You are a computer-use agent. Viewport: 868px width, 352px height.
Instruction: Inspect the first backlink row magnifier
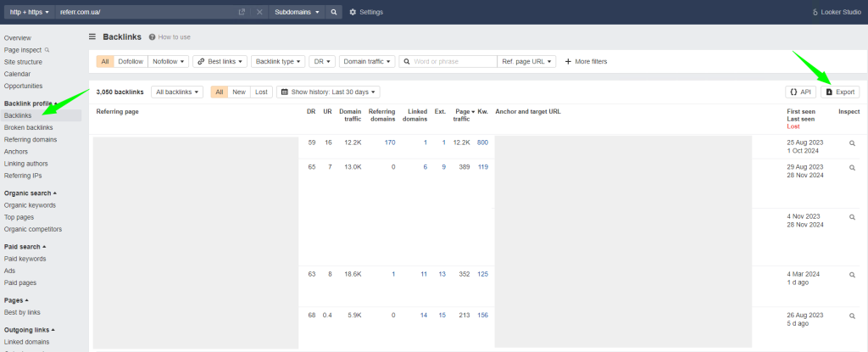(x=852, y=143)
